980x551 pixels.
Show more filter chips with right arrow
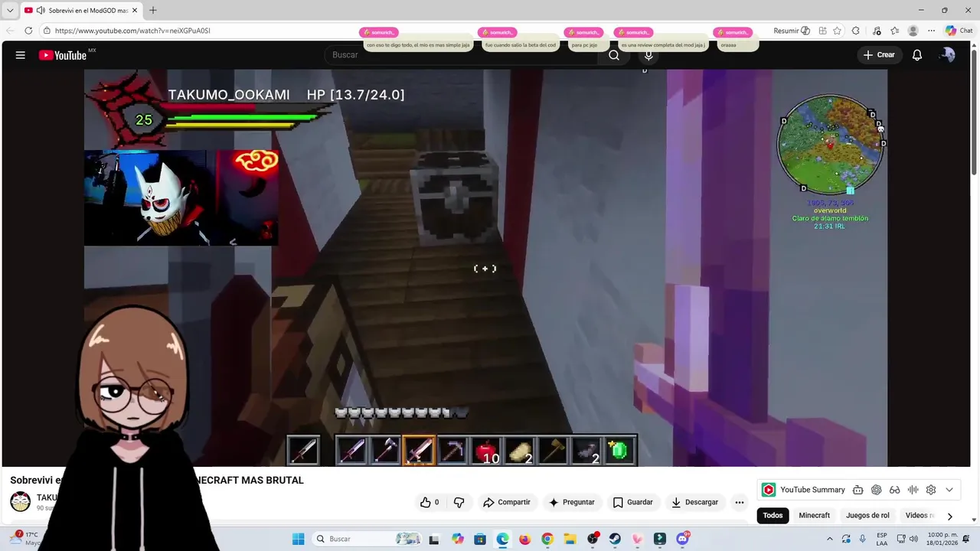(950, 517)
